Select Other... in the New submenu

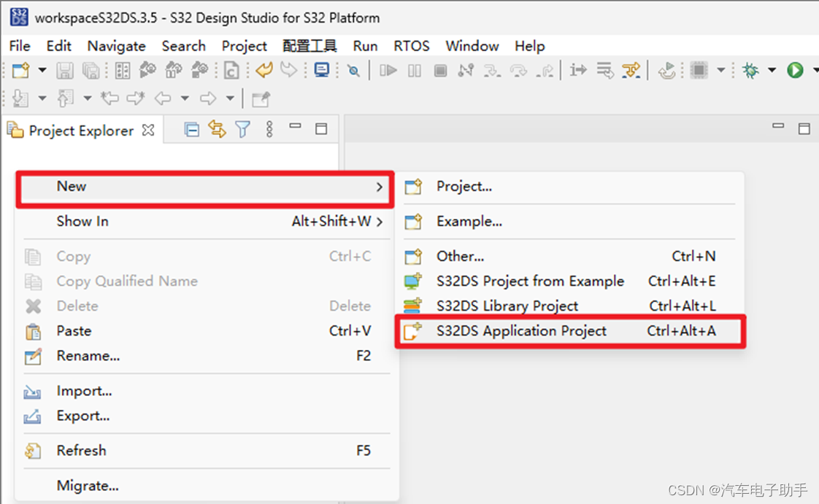[570, 256]
